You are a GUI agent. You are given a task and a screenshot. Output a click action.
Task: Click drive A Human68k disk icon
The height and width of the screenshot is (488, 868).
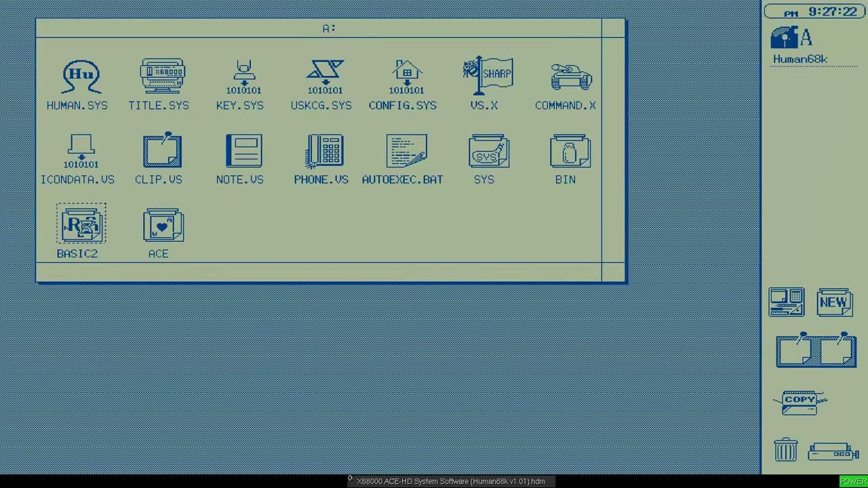coord(791,37)
